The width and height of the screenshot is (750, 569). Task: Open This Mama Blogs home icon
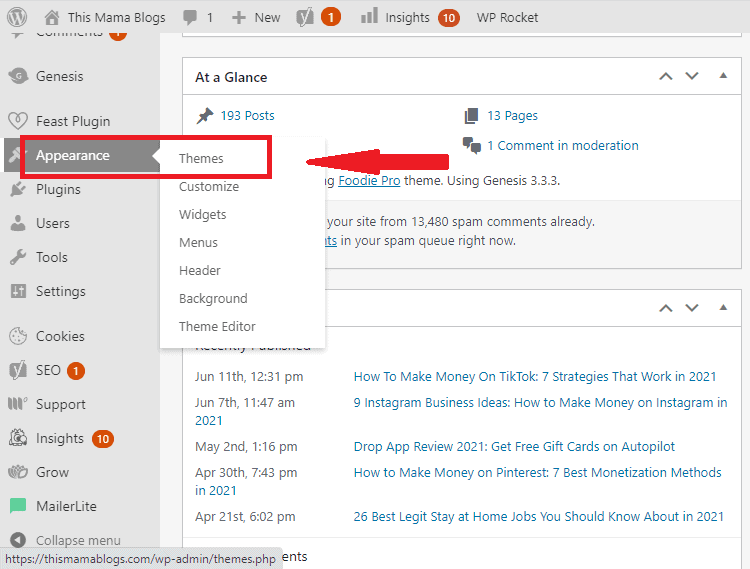(52, 17)
